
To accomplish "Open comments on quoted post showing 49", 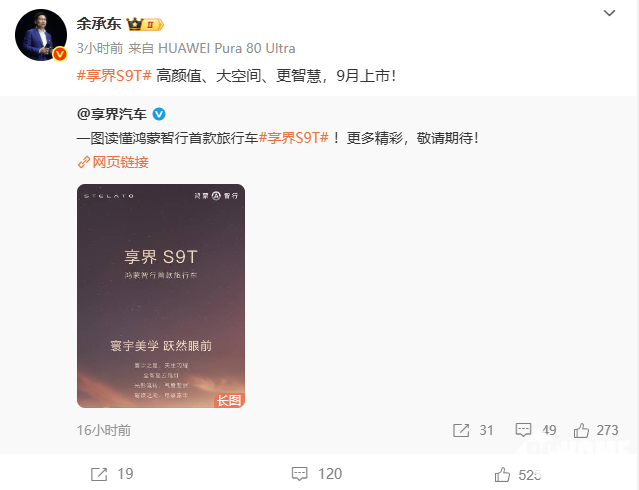I will [x=536, y=430].
